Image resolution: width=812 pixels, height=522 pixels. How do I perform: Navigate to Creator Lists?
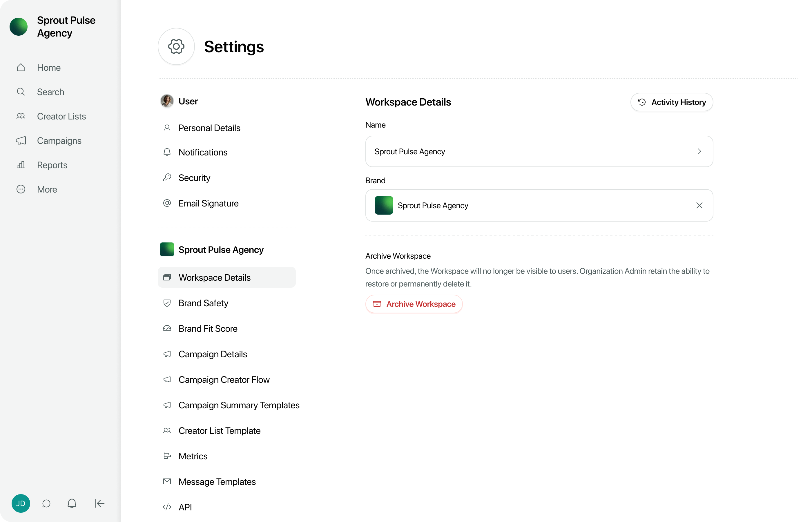tap(61, 117)
